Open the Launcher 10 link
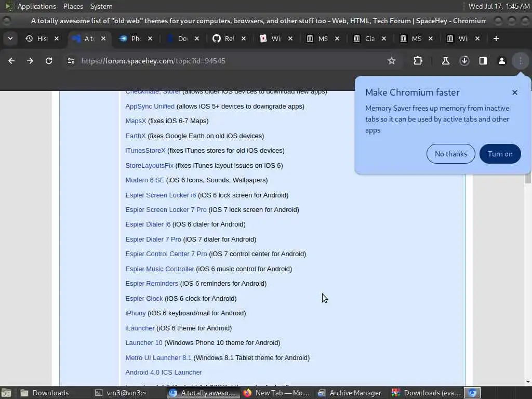 144,343
